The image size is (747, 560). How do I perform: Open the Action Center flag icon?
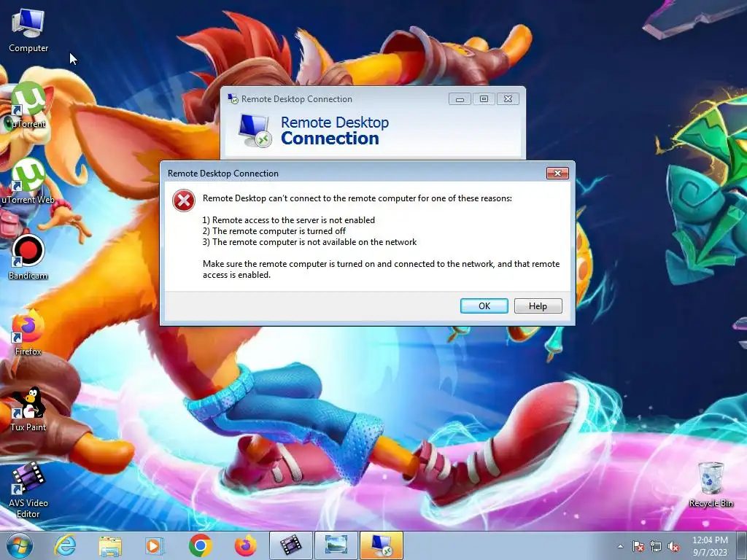pos(638,546)
